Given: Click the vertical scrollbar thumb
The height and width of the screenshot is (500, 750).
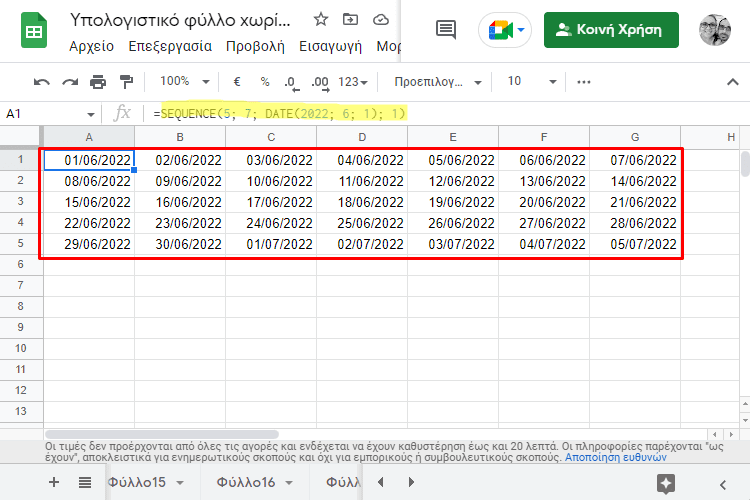Looking at the screenshot, I should (x=745, y=164).
